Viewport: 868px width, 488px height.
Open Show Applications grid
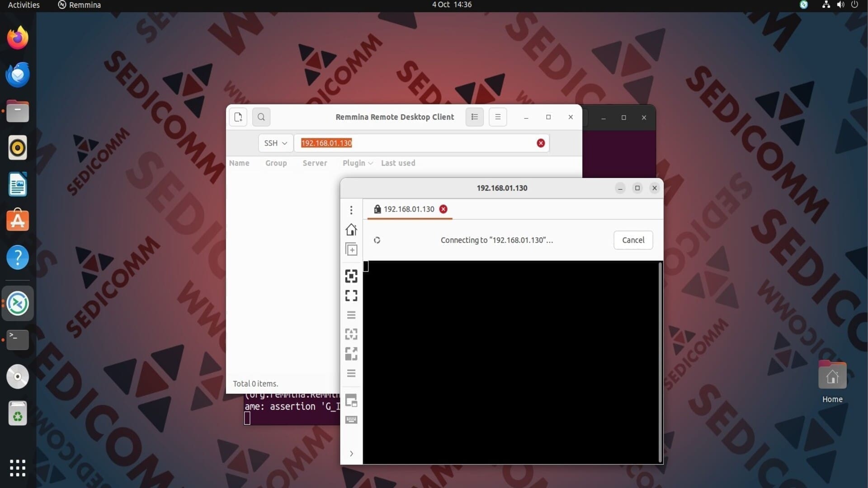coord(18,468)
